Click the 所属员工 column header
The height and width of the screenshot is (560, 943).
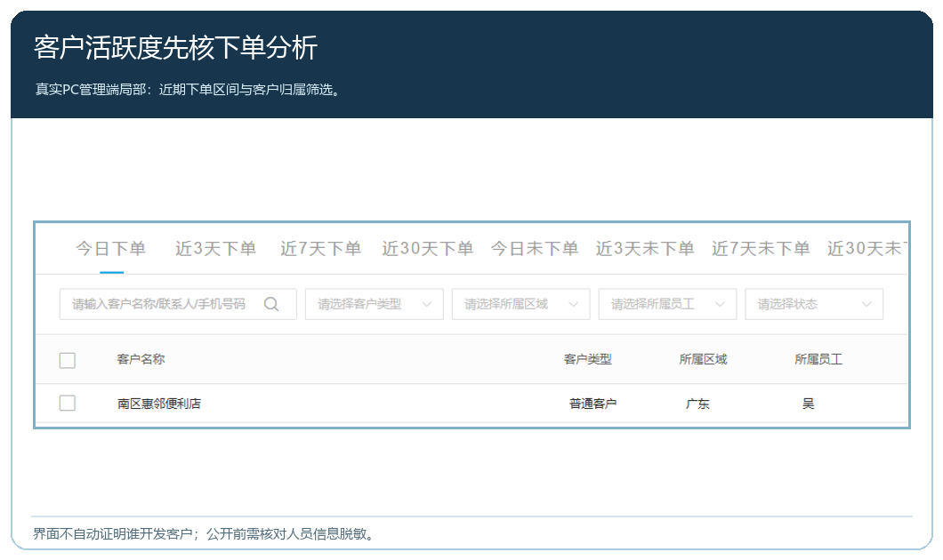point(818,359)
